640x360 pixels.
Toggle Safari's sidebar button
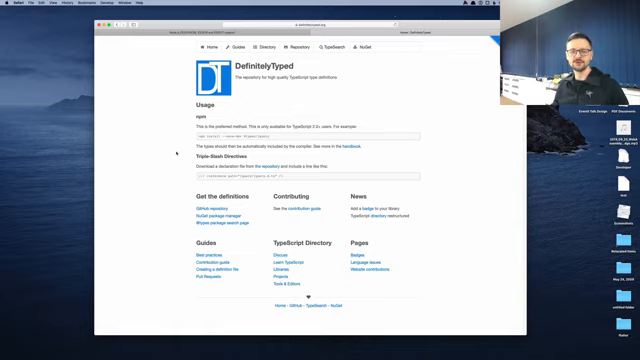coord(133,25)
